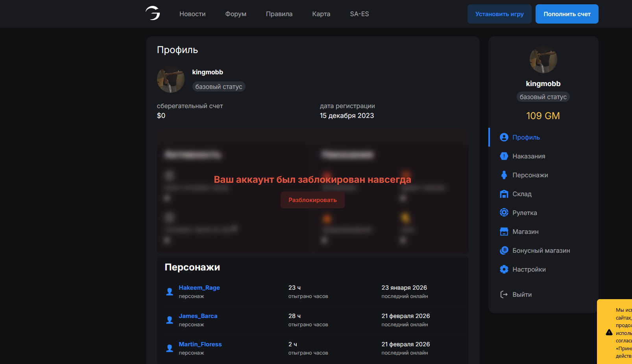
Task: Go to the Форум page
Action: pyautogui.click(x=236, y=14)
